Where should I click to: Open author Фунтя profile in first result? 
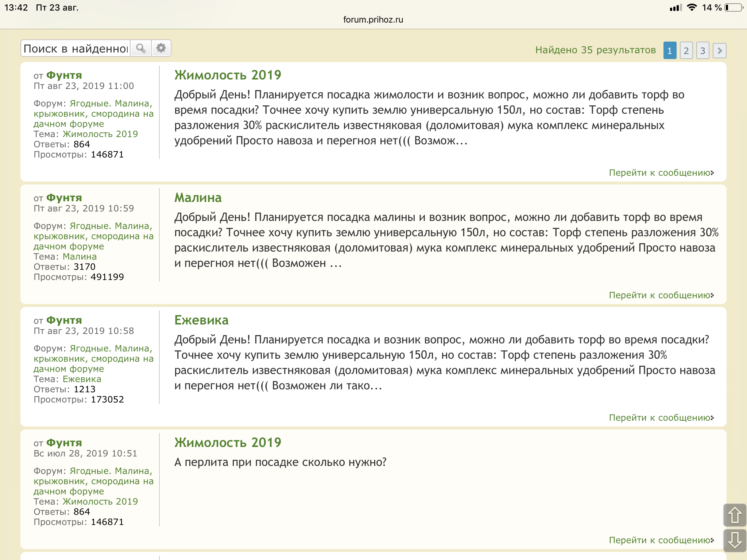(x=64, y=75)
